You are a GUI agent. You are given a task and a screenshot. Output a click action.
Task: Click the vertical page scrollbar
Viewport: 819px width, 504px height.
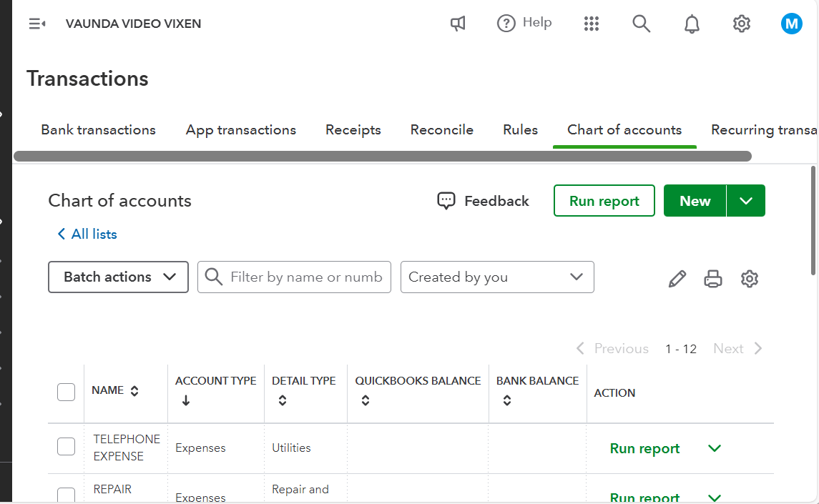[x=813, y=220]
